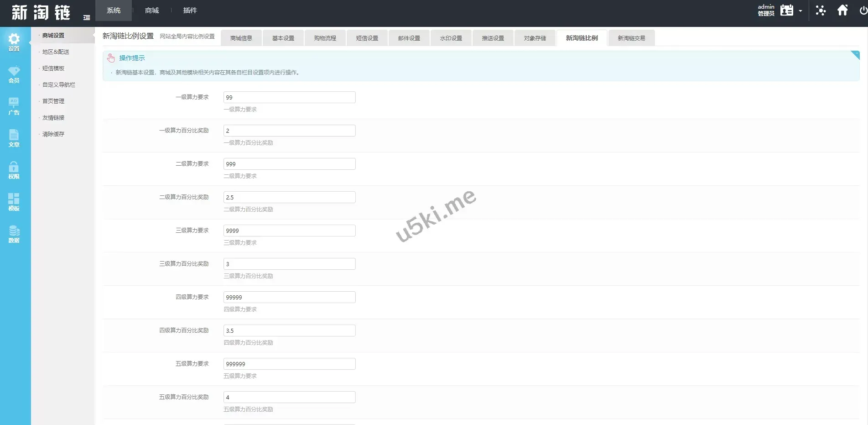Screen dimensions: 868x425
Task: Go to 清除缓存 in the side menu
Action: (x=53, y=134)
